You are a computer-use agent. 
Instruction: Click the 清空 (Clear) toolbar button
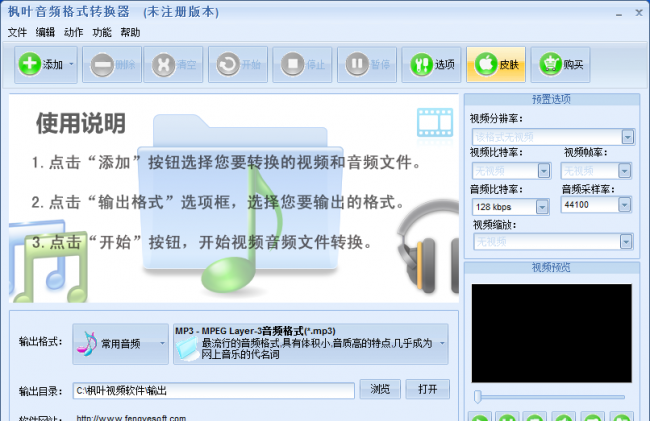[x=173, y=65]
